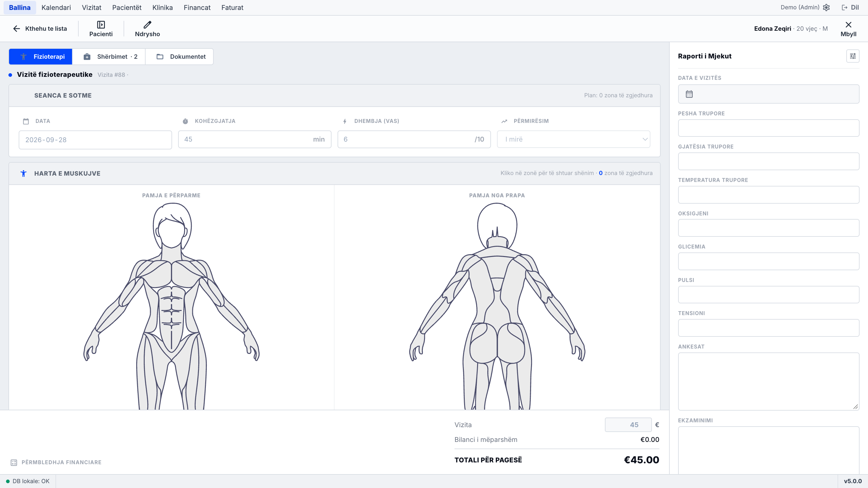Open the Pacienti panel icon

coord(101,25)
